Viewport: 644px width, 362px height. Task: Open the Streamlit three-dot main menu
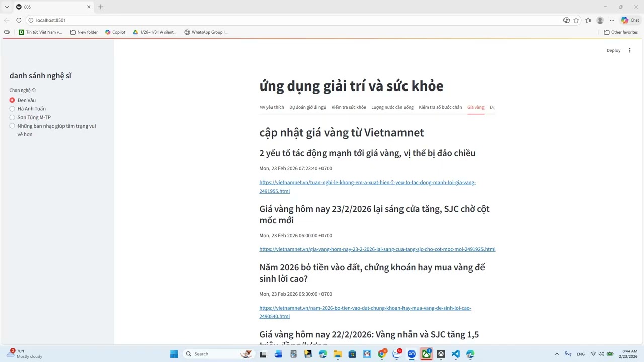[x=629, y=50]
